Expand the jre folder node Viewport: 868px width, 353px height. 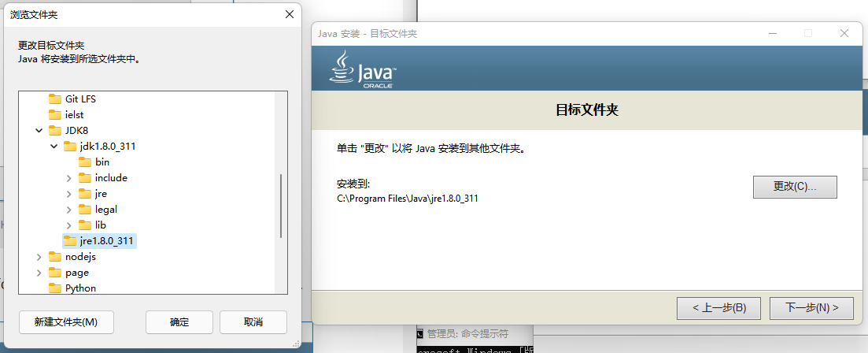[x=68, y=194]
